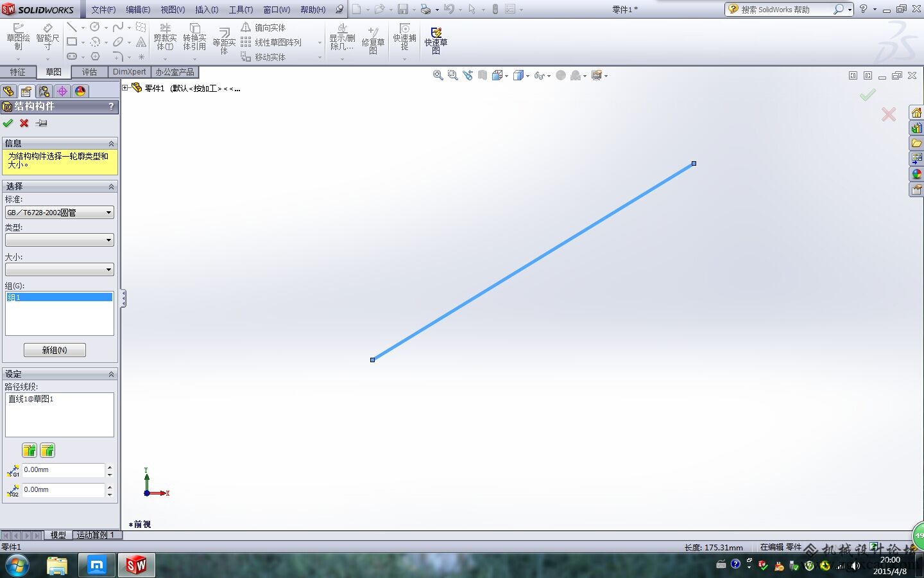This screenshot has height=578, width=924.
Task: Click the 新组(N) button
Action: point(55,350)
